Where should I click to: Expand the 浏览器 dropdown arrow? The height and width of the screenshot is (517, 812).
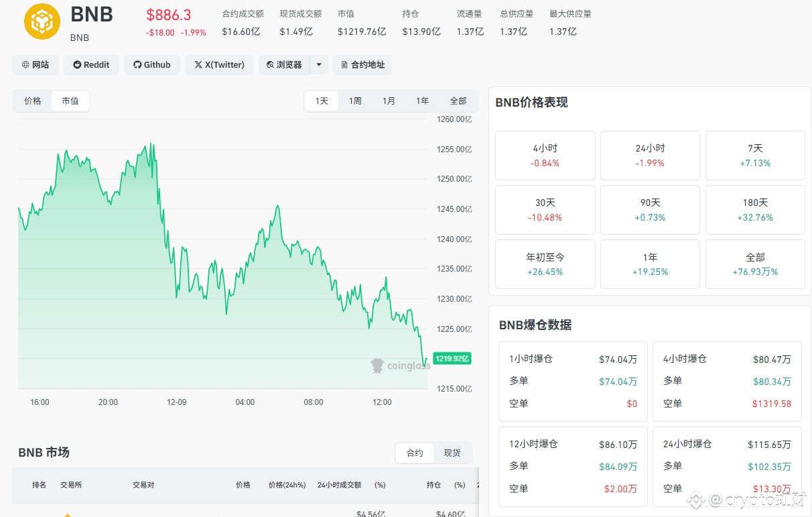(x=319, y=65)
